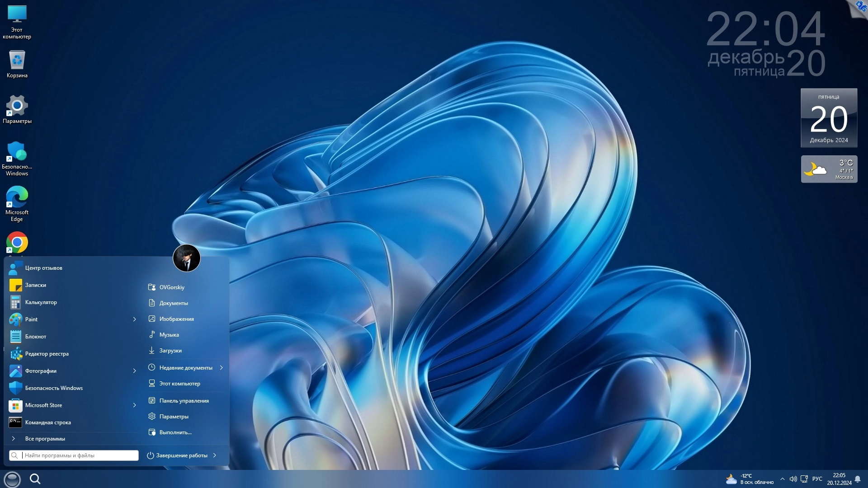This screenshot has width=868, height=488.
Task: Expand the Microsoft Store submenu arrow
Action: (x=134, y=405)
